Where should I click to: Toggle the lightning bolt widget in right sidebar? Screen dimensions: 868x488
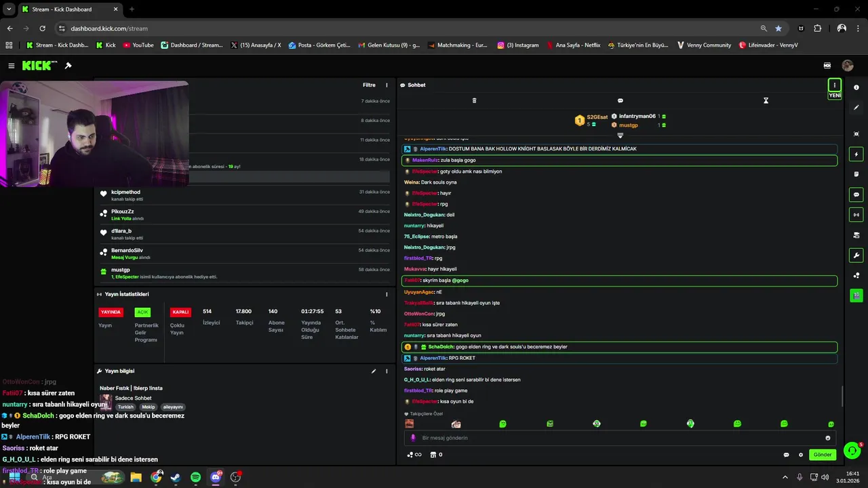point(856,155)
